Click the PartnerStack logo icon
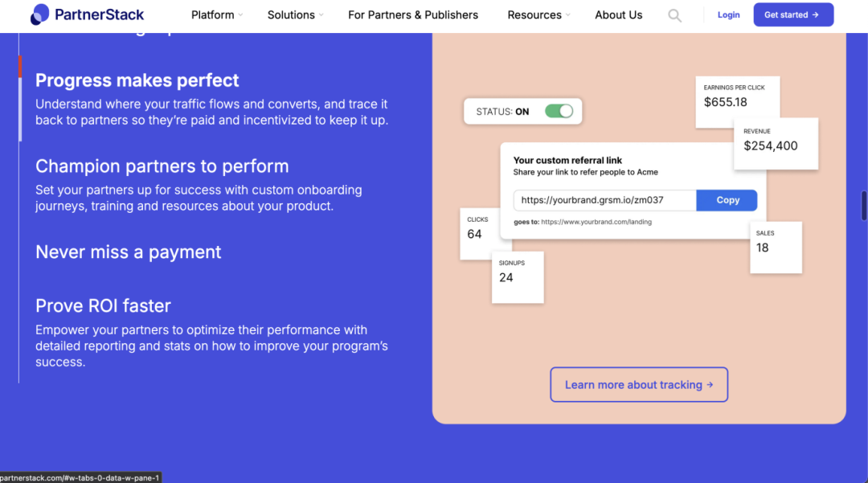868x483 pixels. [40, 14]
